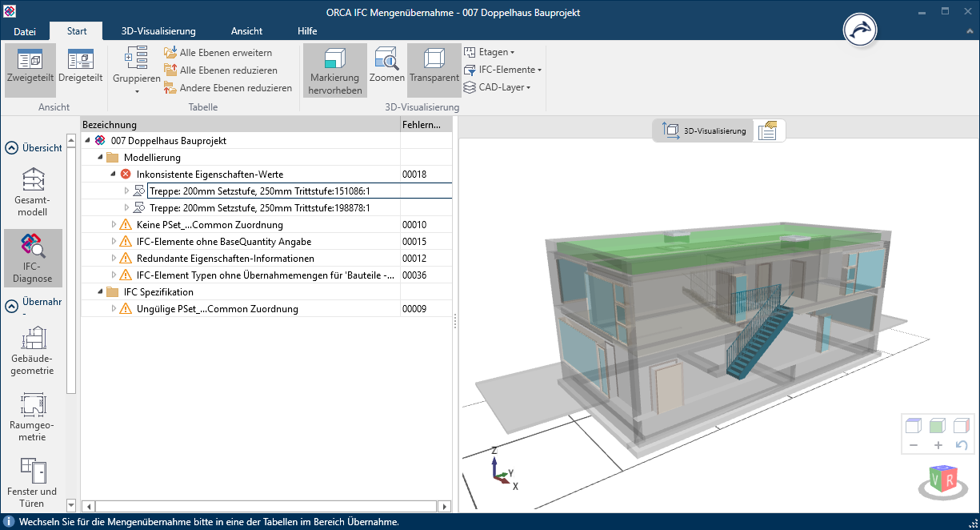
Task: Select IFC-Diagnose in the sidebar
Action: [x=33, y=258]
